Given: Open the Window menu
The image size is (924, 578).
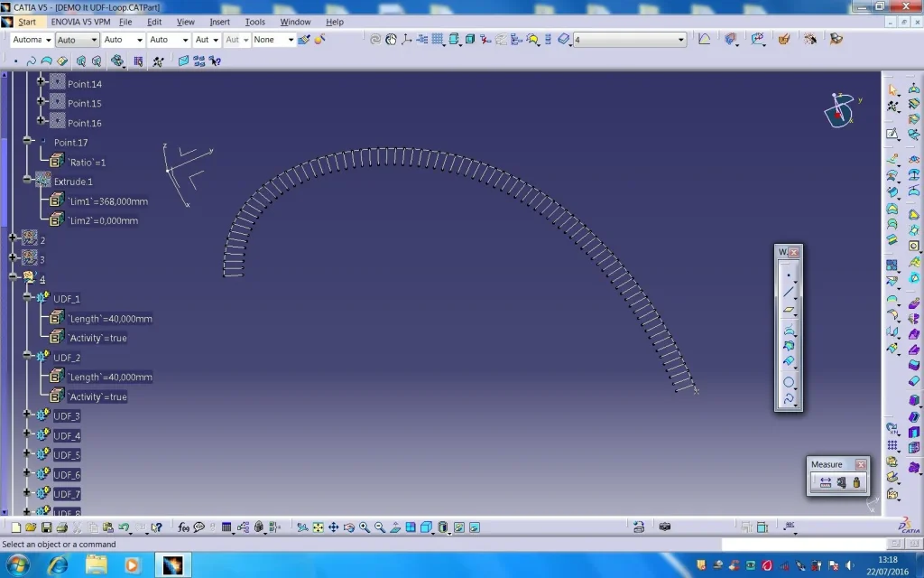Looking at the screenshot, I should click(x=295, y=22).
